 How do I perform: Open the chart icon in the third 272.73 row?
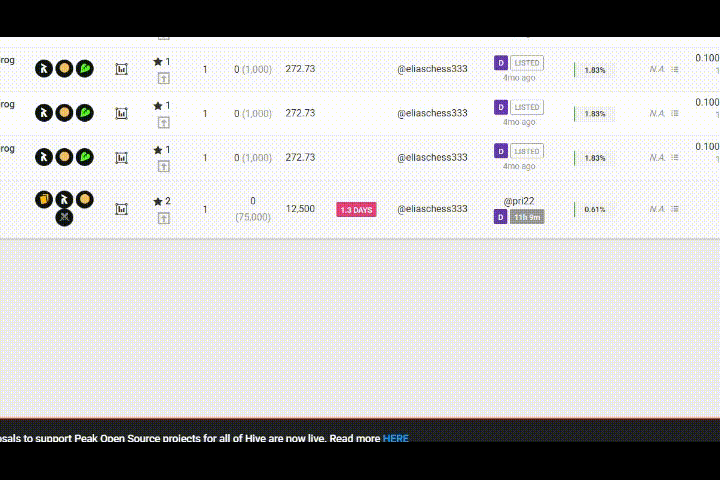[x=121, y=158]
